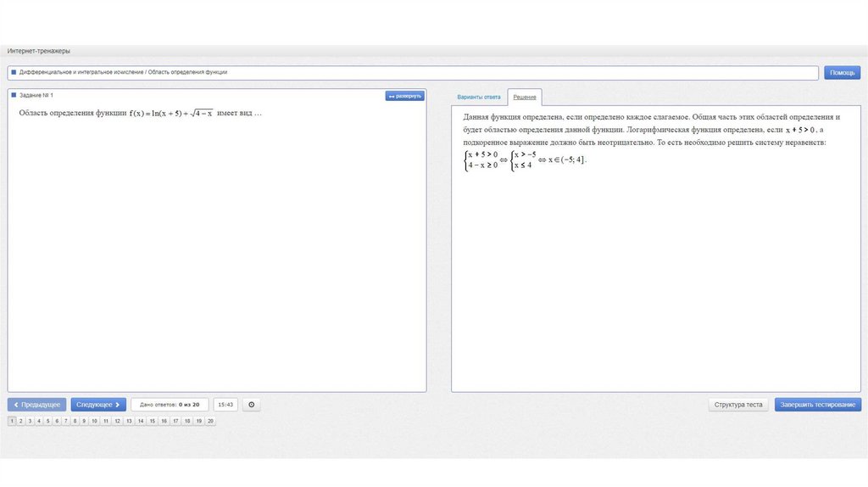Open the Решение tab

click(524, 97)
